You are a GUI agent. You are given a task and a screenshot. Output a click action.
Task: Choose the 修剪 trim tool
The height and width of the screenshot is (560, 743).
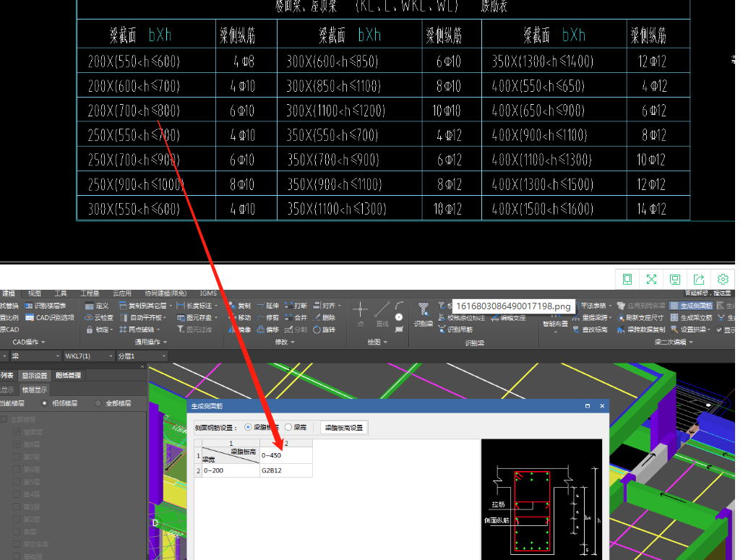(x=267, y=317)
